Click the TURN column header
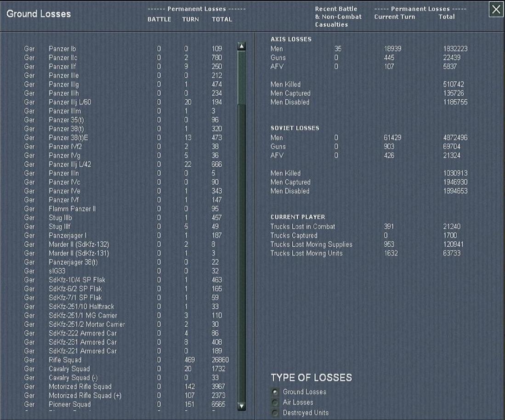Image resolution: width=505 pixels, height=420 pixels. tap(190, 19)
